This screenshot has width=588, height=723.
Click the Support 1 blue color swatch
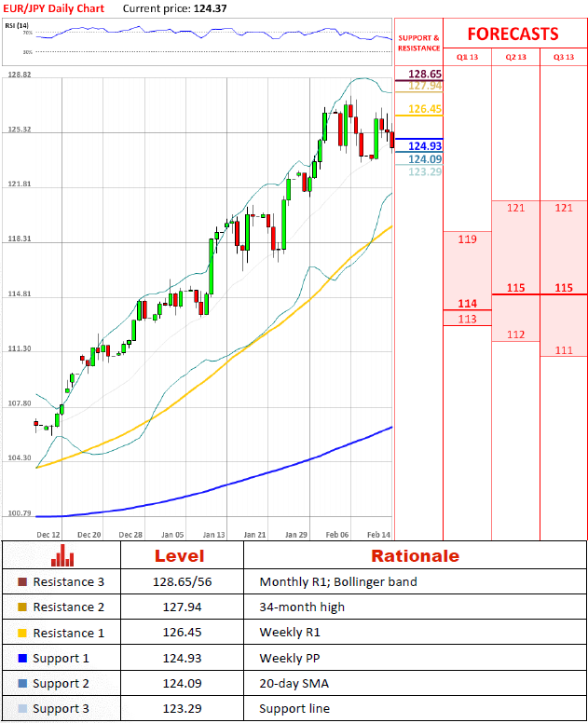pos(22,658)
